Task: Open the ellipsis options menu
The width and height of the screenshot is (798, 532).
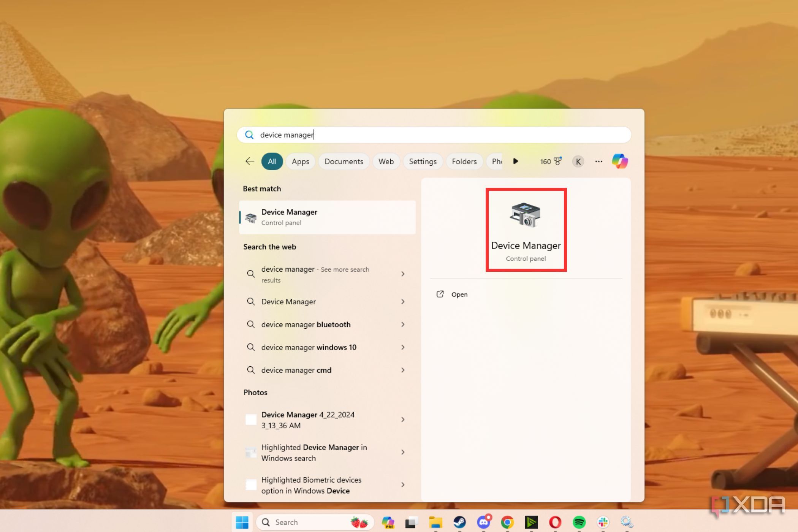Action: (598, 161)
